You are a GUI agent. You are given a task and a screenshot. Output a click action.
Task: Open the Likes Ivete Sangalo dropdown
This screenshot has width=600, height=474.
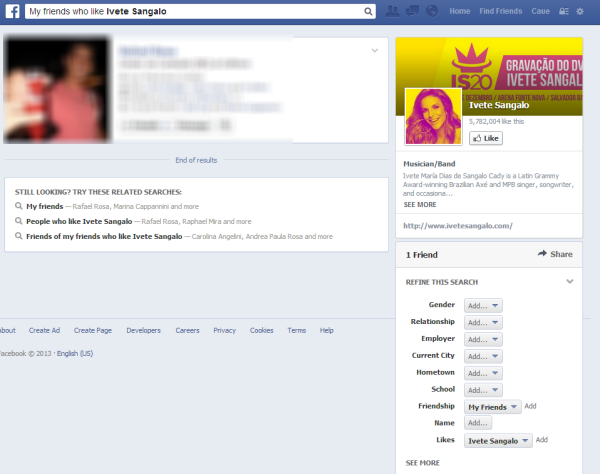(x=497, y=440)
